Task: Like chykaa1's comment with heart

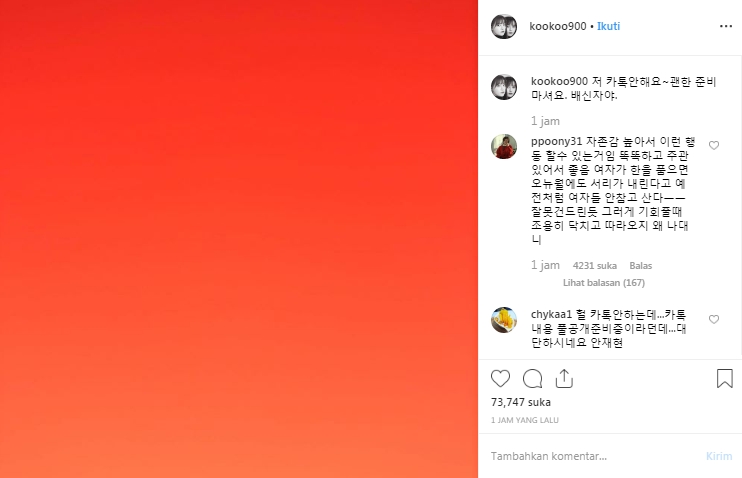Action: 714,319
